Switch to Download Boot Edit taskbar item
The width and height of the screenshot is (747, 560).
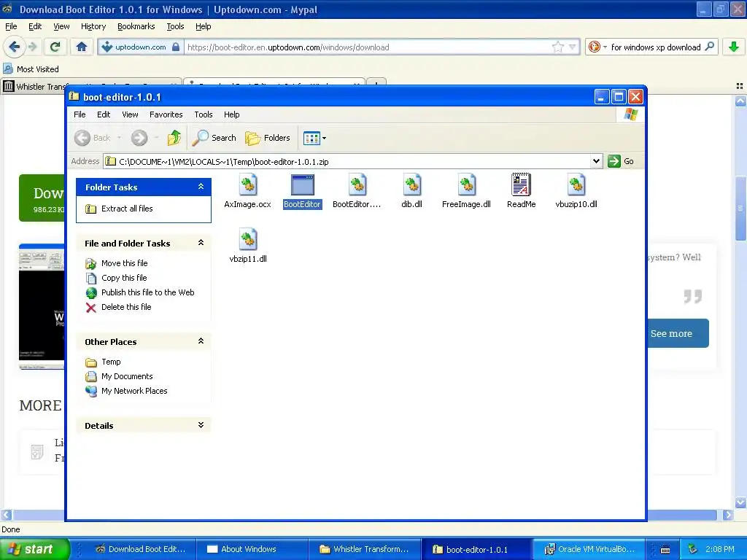tap(139, 549)
